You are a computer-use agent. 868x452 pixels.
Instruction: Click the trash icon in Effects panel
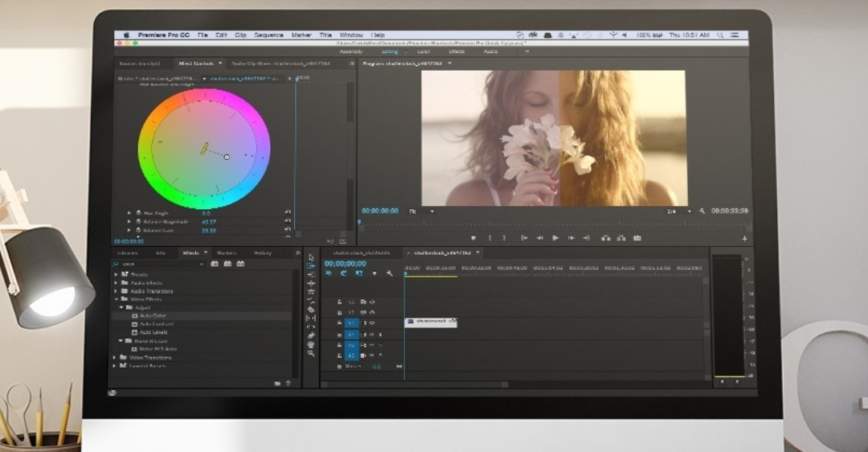click(288, 384)
